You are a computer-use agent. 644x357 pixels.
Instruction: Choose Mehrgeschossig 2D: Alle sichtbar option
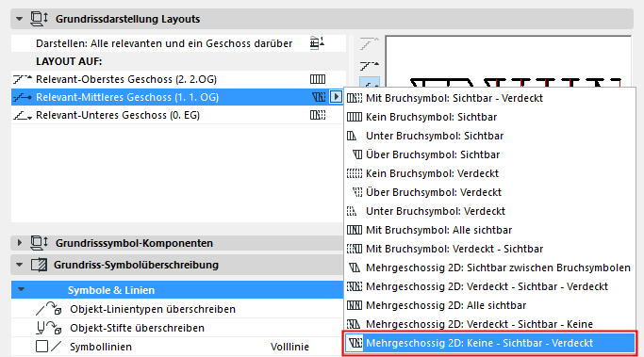[x=446, y=305]
